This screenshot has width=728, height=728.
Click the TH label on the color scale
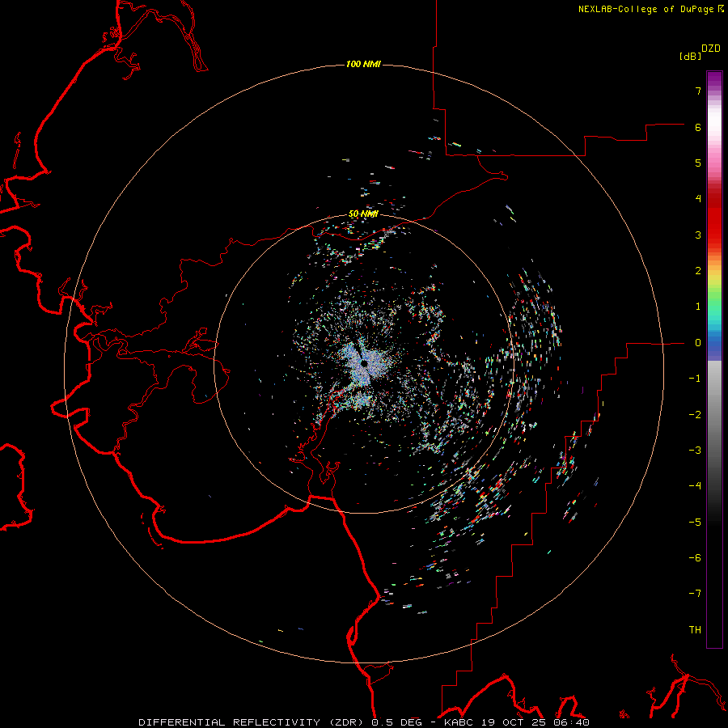695,630
